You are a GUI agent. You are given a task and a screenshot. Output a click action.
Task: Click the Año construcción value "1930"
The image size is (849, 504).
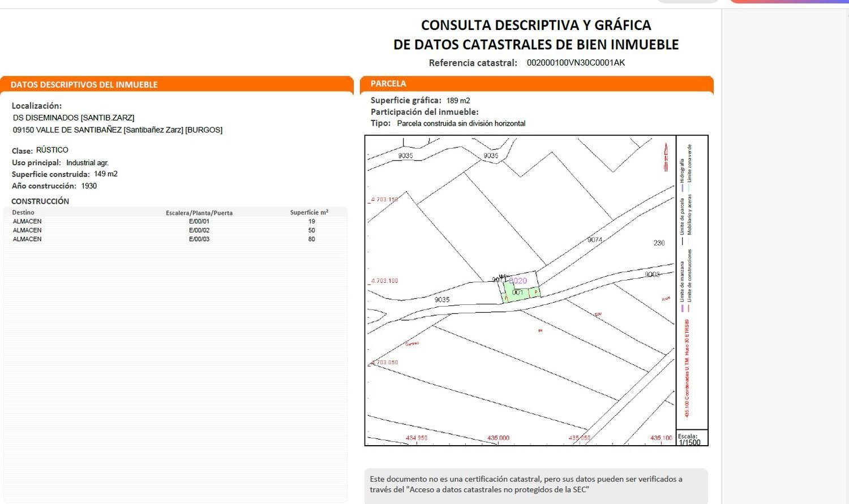coord(89,186)
